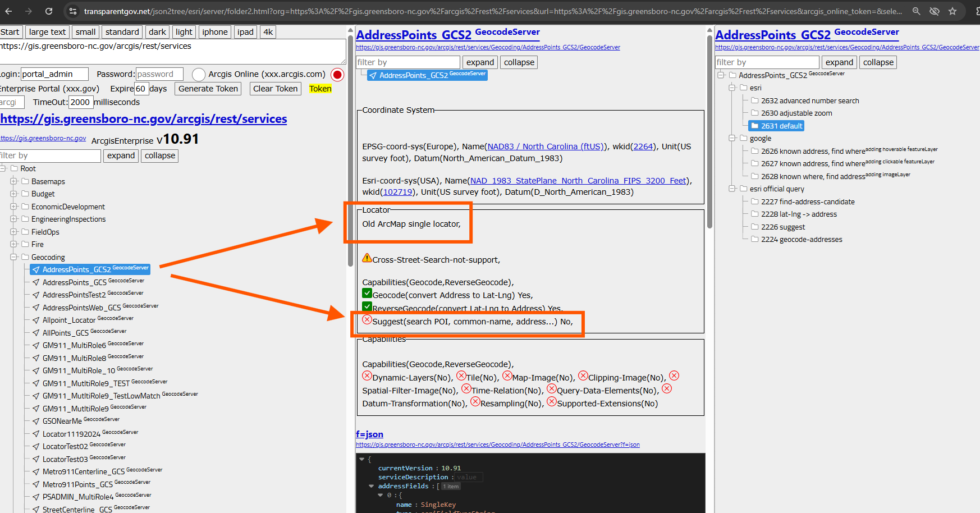
Task: Expand the Budget folder node
Action: [x=13, y=194]
